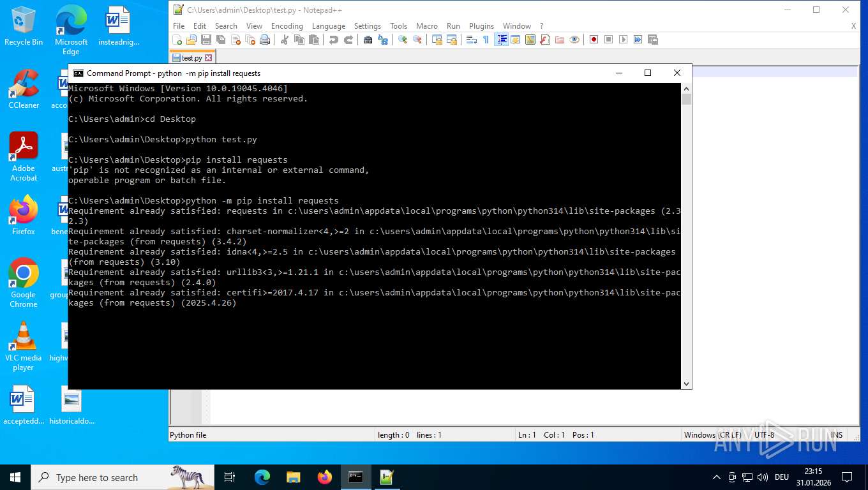Select the VLC media player desktop icon
The width and height of the screenshot is (868, 490).
(x=24, y=346)
